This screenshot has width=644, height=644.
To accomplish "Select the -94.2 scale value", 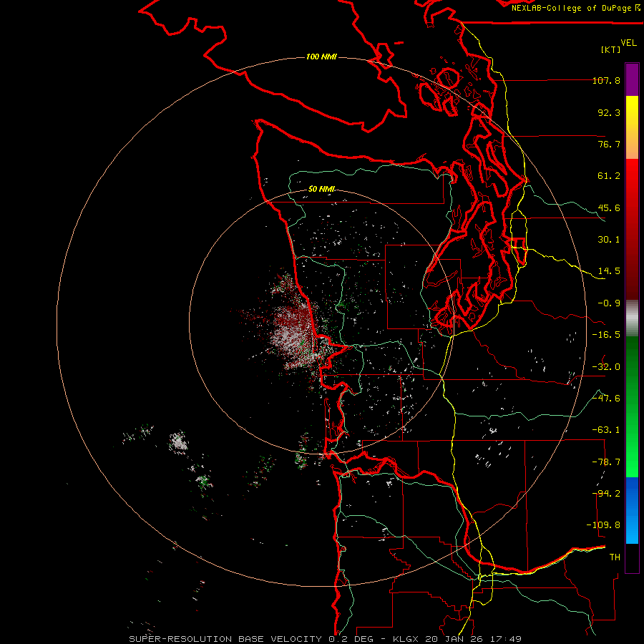I will (606, 494).
